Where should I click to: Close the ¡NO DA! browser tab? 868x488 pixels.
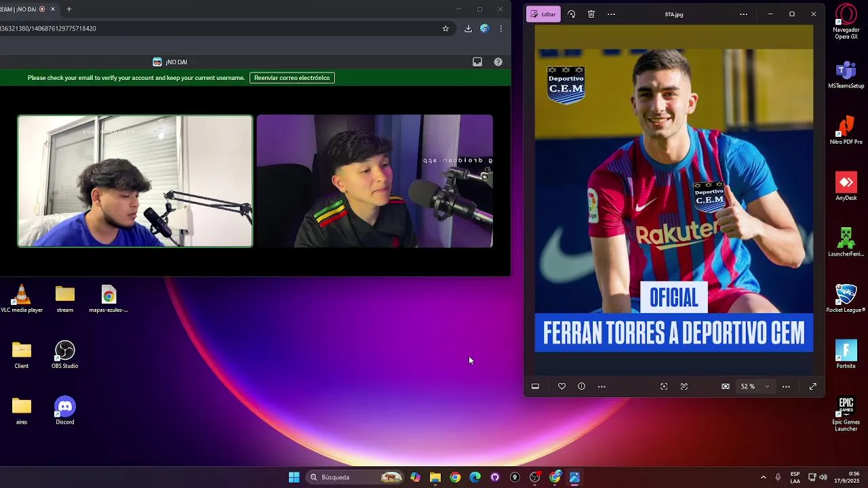pyautogui.click(x=52, y=9)
